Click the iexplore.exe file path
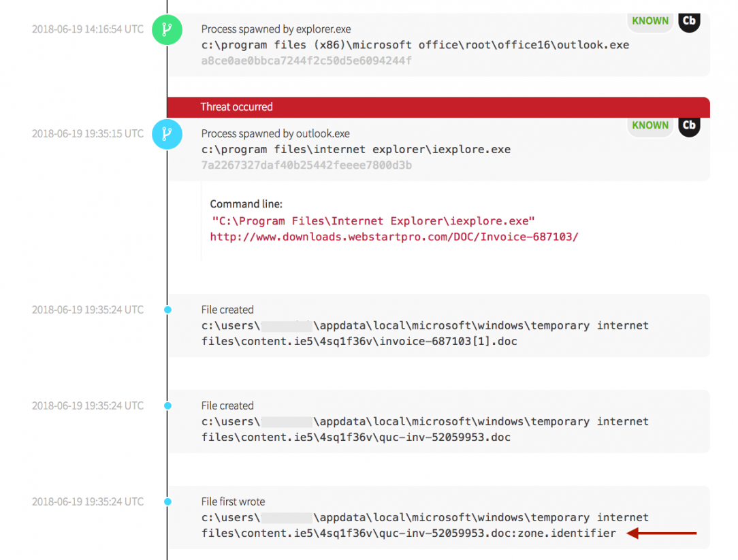This screenshot has width=738, height=560. point(356,150)
